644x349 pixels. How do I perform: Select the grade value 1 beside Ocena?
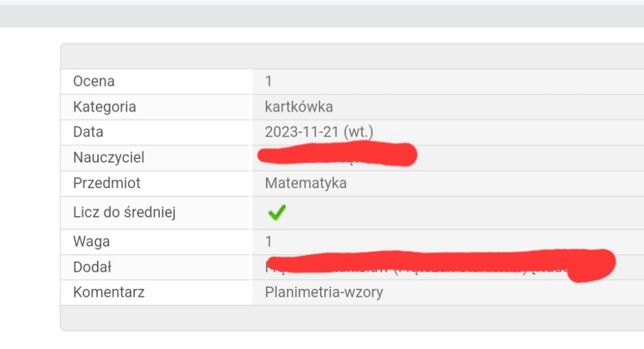pos(269,81)
